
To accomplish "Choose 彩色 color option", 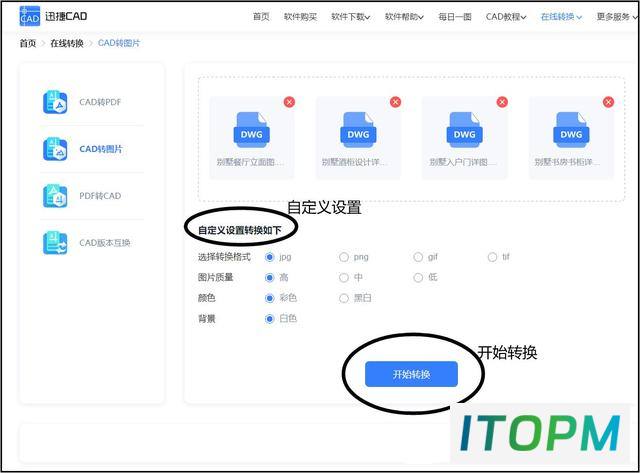I will (269, 298).
